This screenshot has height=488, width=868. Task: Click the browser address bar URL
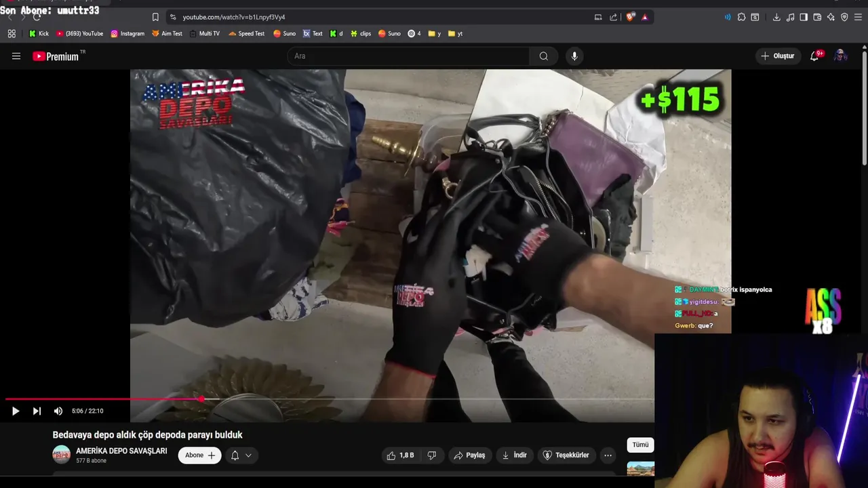pos(234,17)
